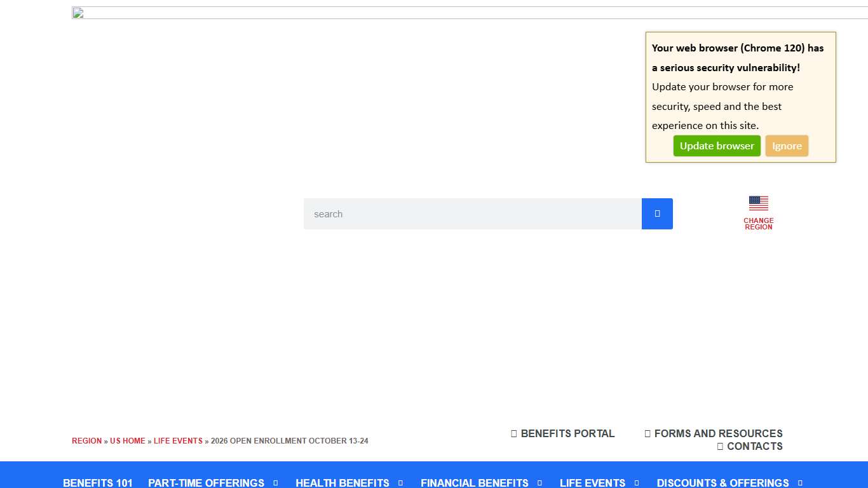Expand the Financial Benefits submenu arrow
This screenshot has width=868, height=488.
(540, 483)
